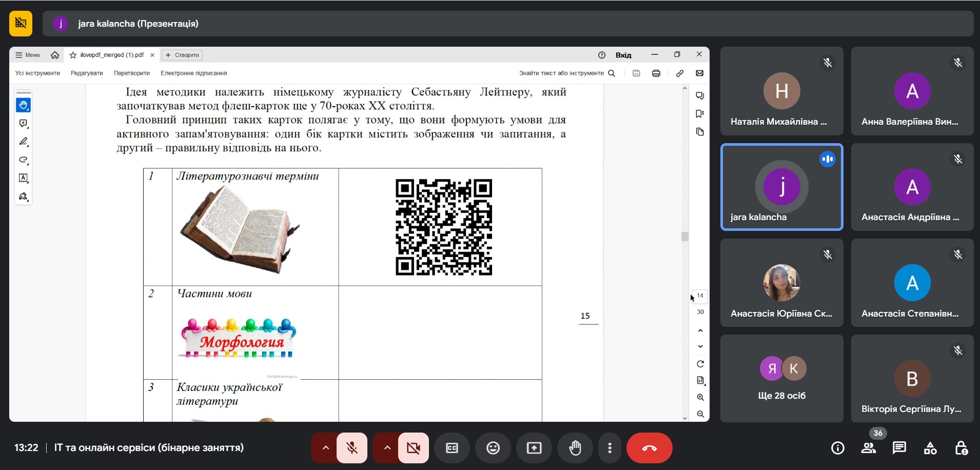Image resolution: width=980 pixels, height=470 pixels.
Task: Raise your hand in the meeting
Action: click(575, 448)
